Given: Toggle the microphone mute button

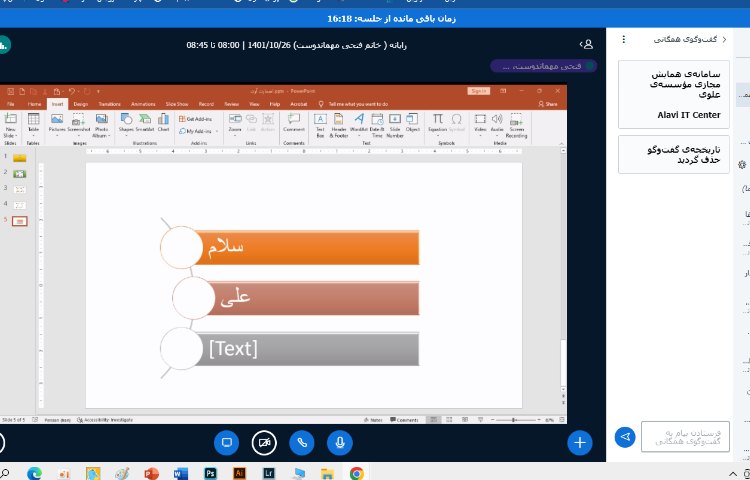Looking at the screenshot, I should click(340, 441).
